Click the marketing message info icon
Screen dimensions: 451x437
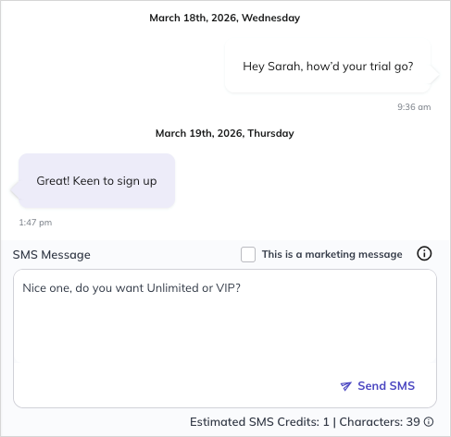tap(424, 254)
